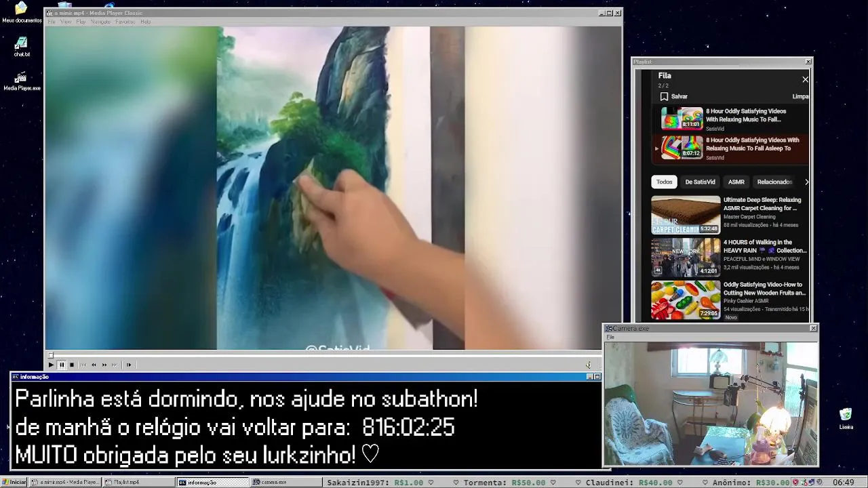This screenshot has width=868, height=488.
Task: Close the Camera.exe window
Action: point(814,328)
